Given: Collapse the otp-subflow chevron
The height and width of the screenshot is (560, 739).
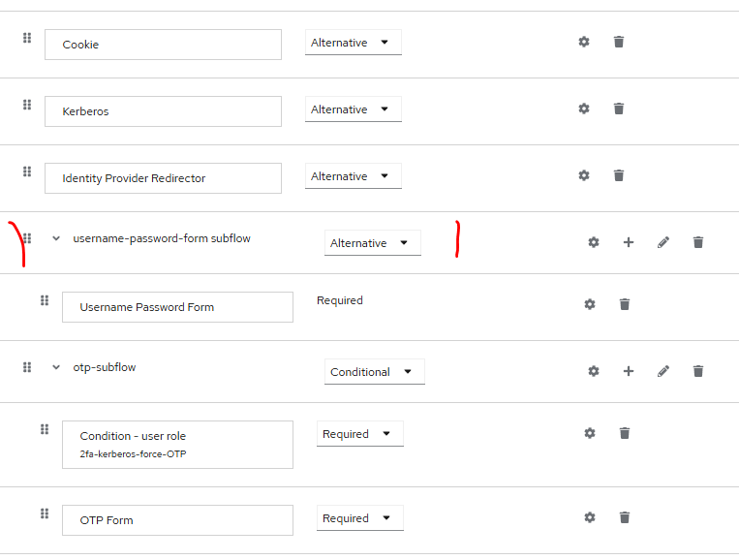Looking at the screenshot, I should tap(56, 367).
